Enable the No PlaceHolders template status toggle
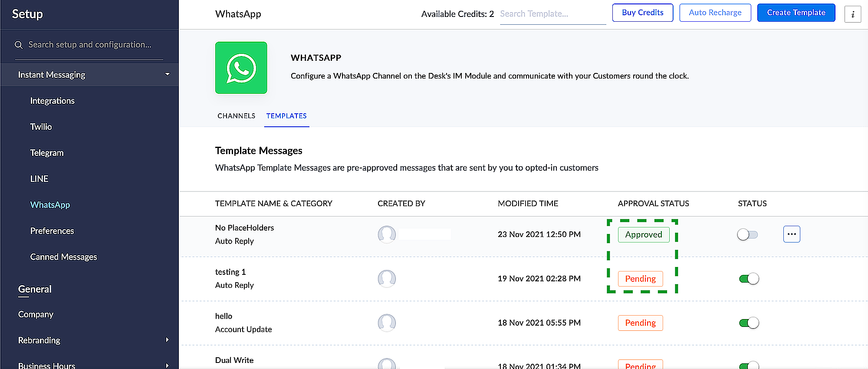Screen dimensions: 868x369 coord(747,234)
